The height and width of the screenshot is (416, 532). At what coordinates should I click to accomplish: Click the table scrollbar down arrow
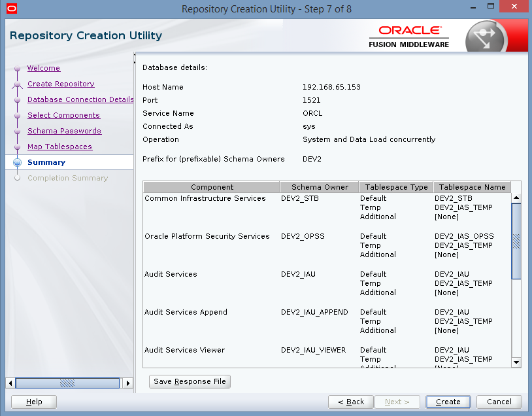[x=516, y=362]
